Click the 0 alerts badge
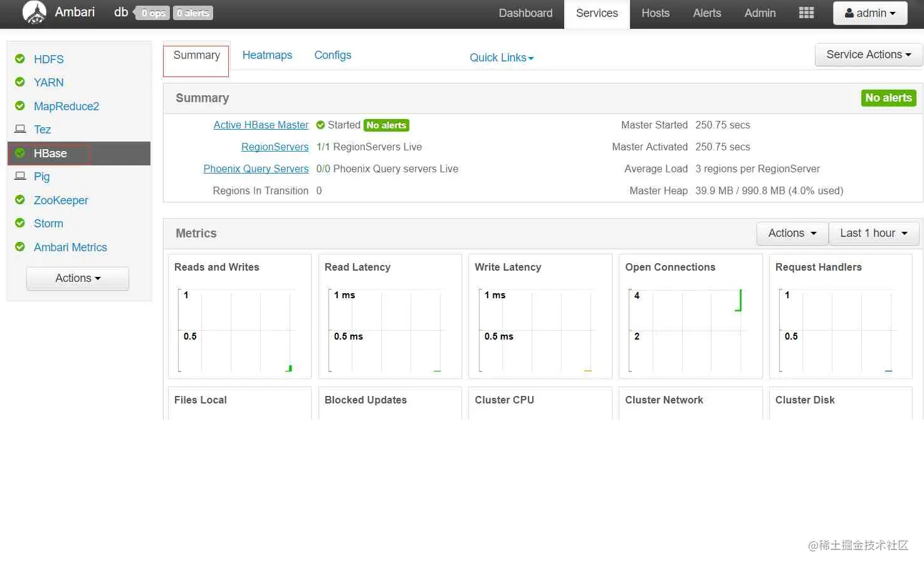Viewport: 924px width, 567px height. point(193,13)
